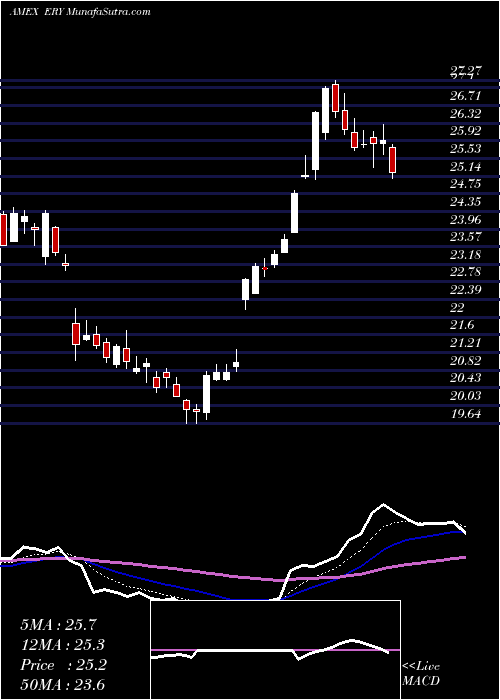This screenshot has height=700, width=500.
Task: Click the 23.57 price axis label
Action: click(x=465, y=237)
